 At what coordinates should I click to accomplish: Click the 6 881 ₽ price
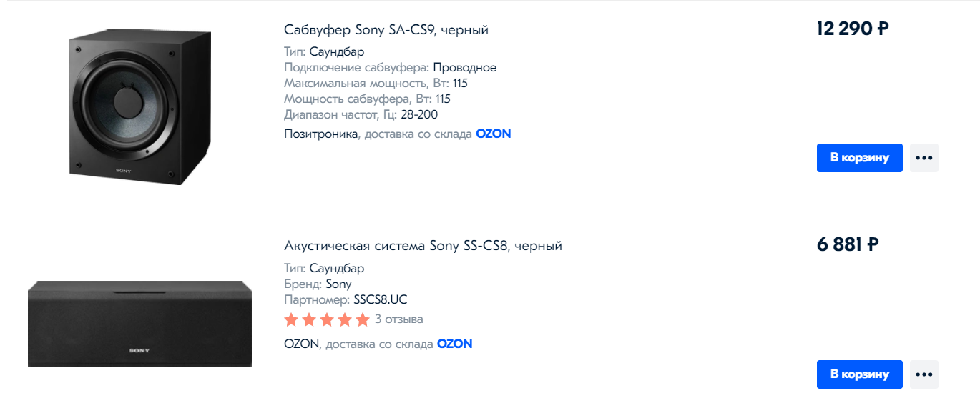[x=847, y=245]
